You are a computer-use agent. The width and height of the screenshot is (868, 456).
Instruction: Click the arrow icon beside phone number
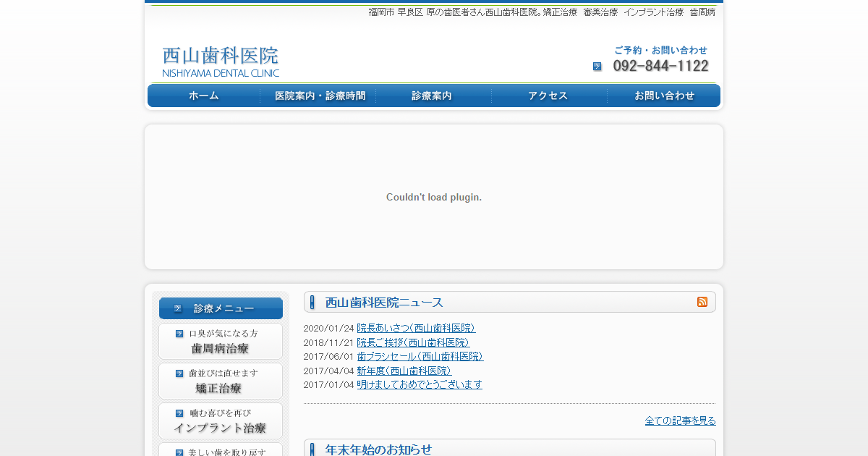point(597,67)
